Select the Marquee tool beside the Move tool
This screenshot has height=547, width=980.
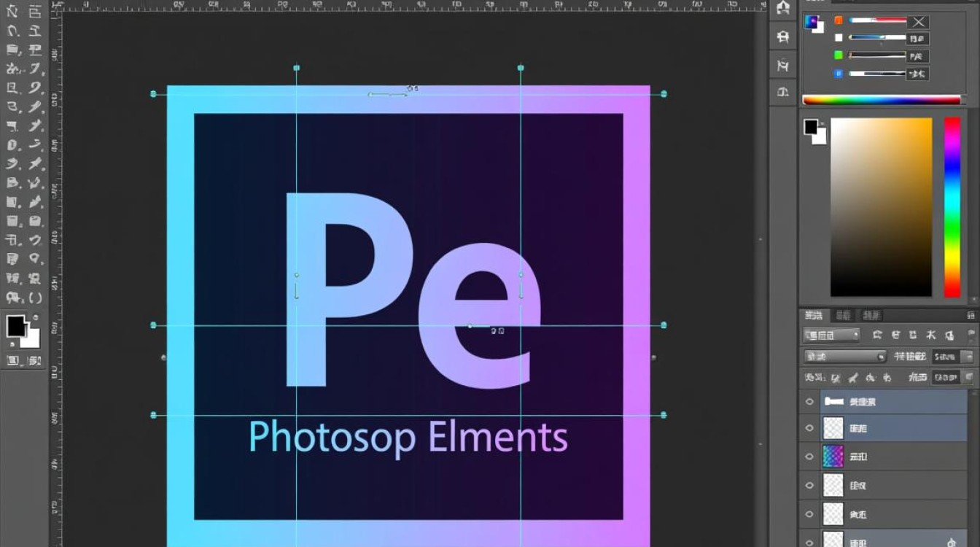click(x=34, y=12)
